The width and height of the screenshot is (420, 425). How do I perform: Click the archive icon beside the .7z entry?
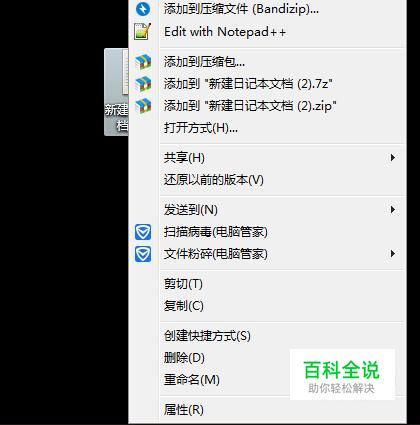pyautogui.click(x=143, y=84)
